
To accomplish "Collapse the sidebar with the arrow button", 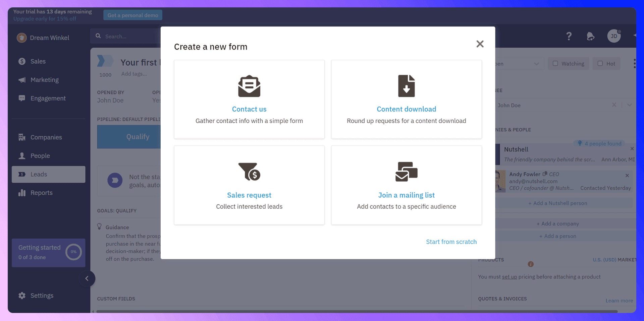I will (87, 278).
